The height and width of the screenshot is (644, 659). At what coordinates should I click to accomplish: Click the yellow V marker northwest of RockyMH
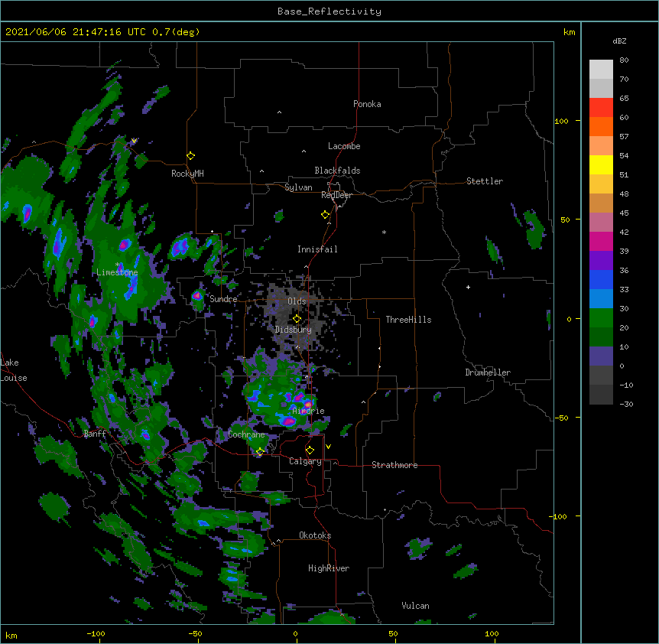(x=134, y=141)
